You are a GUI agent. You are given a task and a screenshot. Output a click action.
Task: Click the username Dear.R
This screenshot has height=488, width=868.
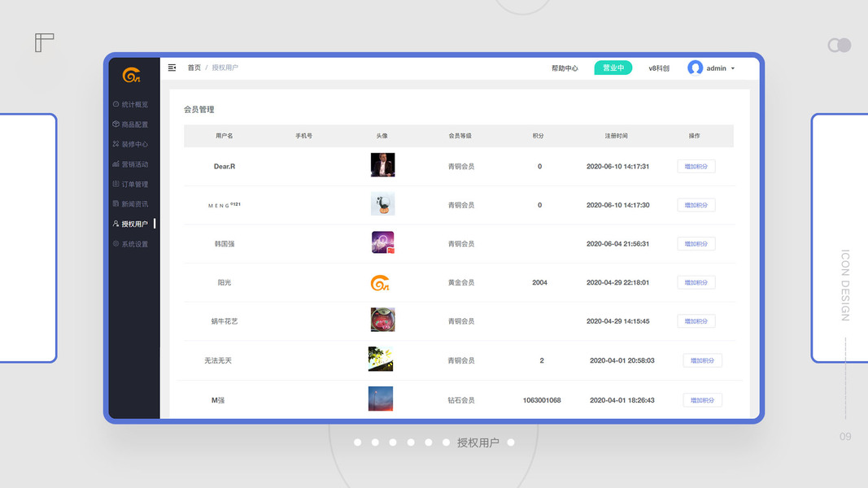(225, 167)
